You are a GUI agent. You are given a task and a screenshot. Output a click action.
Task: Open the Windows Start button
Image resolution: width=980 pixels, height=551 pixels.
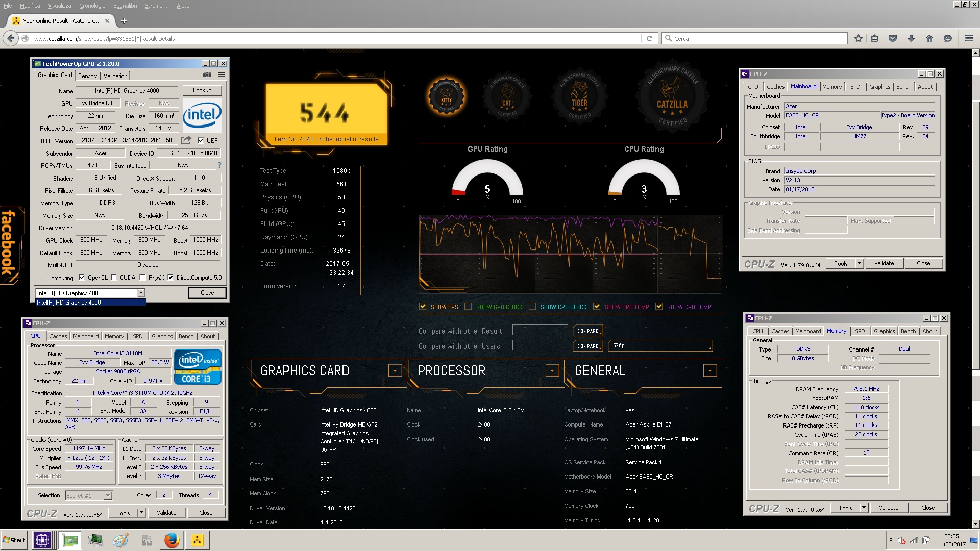[x=14, y=540]
